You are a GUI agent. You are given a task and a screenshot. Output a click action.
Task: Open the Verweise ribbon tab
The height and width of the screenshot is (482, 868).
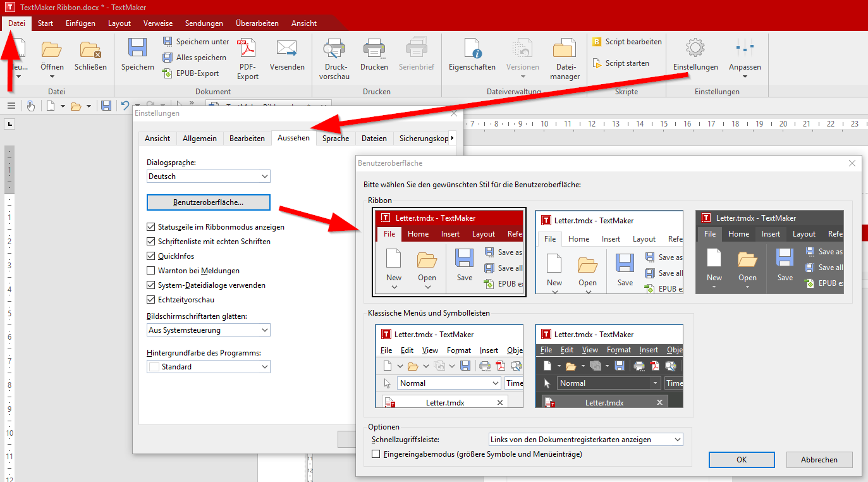pyautogui.click(x=158, y=23)
